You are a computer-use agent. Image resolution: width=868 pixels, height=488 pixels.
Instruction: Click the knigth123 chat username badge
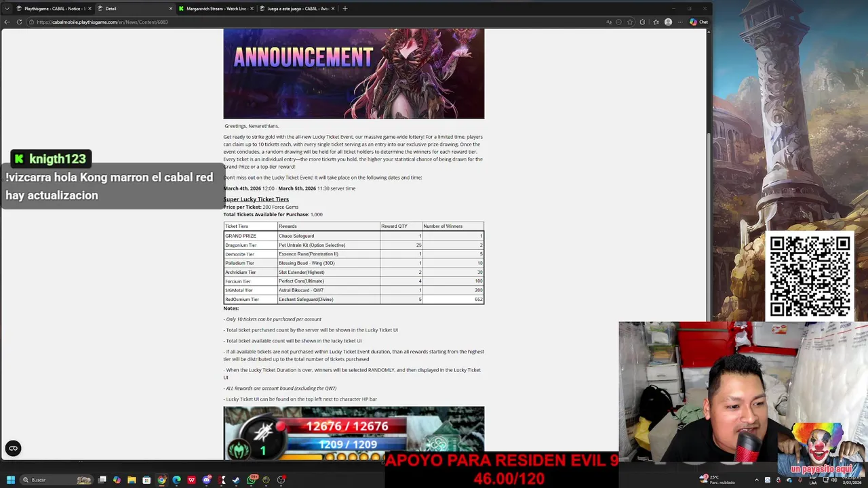[51, 159]
